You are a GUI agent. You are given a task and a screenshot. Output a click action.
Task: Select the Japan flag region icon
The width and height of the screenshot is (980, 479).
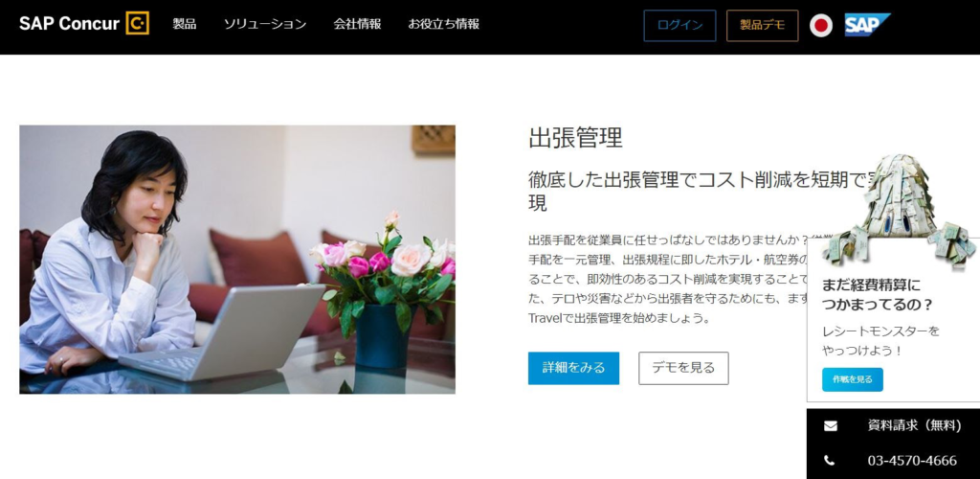click(x=821, y=26)
